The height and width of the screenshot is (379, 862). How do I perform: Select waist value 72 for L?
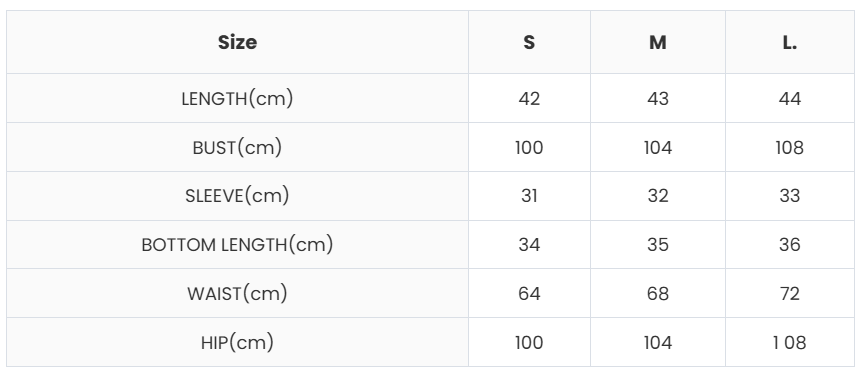(x=789, y=294)
